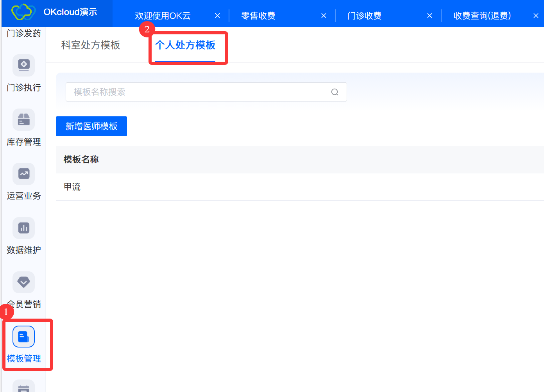
Task: Select the 模板管理 template icon
Action: point(24,337)
